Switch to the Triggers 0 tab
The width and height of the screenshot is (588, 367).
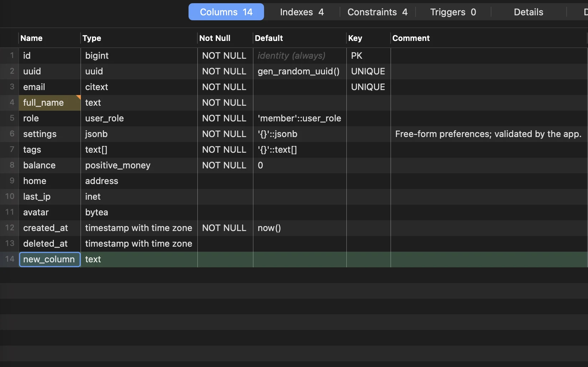453,12
